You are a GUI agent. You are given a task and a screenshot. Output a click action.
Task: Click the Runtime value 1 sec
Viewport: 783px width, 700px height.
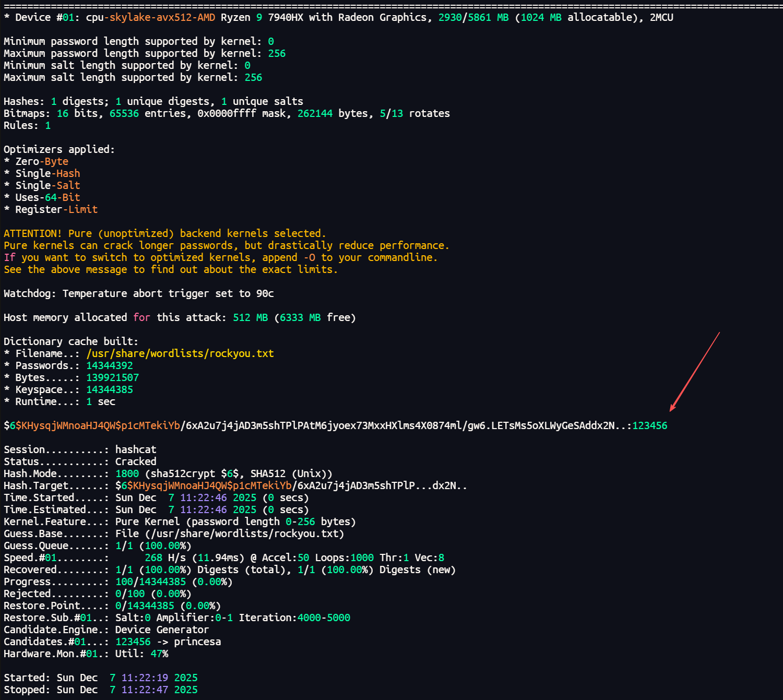coord(101,401)
